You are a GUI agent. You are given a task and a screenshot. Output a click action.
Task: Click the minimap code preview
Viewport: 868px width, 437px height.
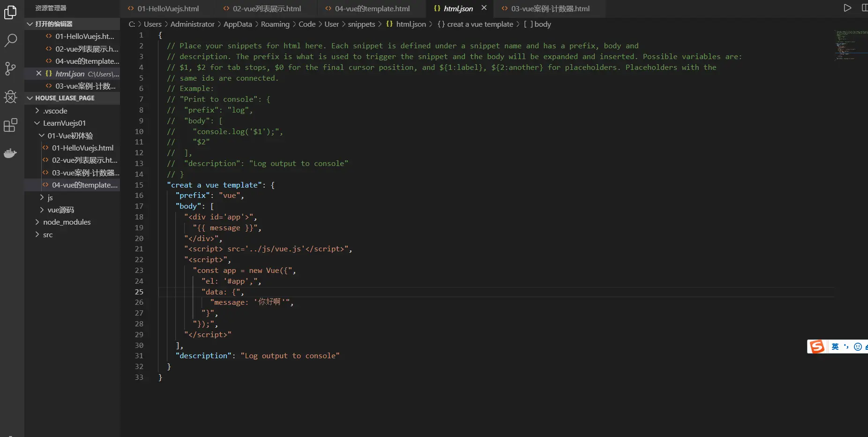tap(850, 45)
